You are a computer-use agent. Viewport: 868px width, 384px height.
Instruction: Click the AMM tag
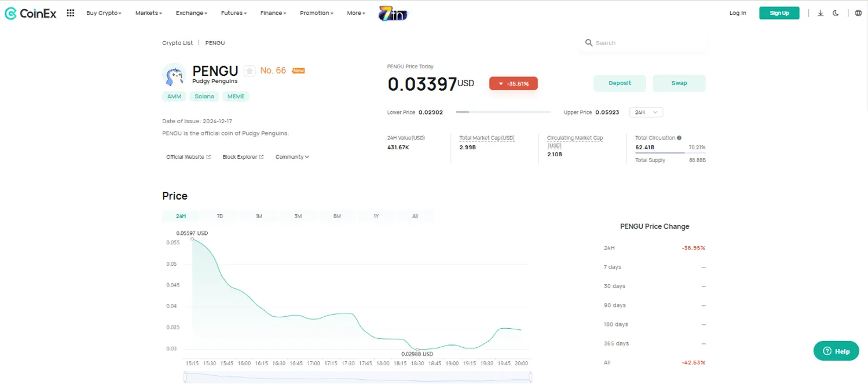coord(174,97)
